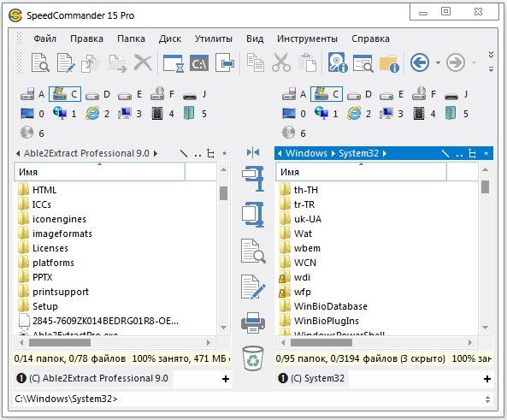
Task: Click the second blue move-bracket button in the middle bar
Action: (x=253, y=214)
